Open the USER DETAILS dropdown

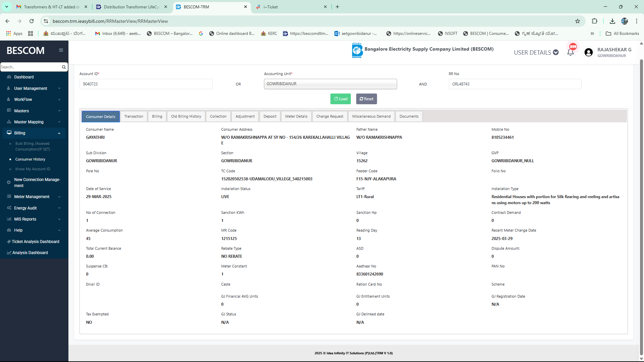[x=536, y=53]
